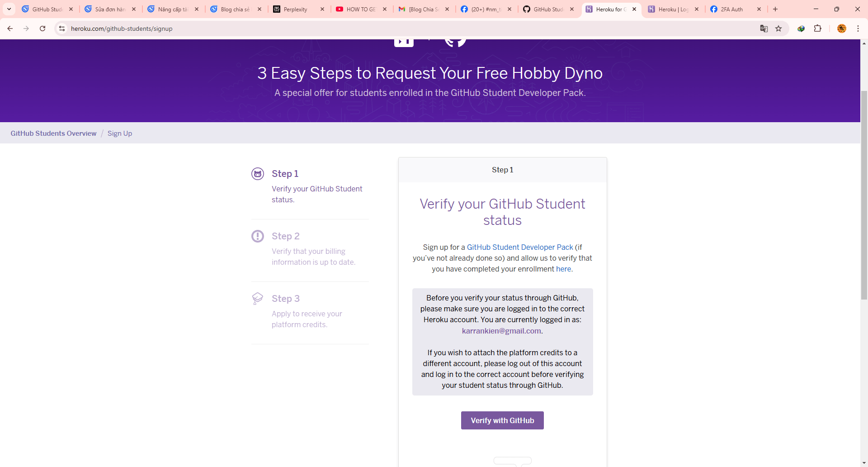Select Step 3 heading in sidebar

[x=286, y=299]
